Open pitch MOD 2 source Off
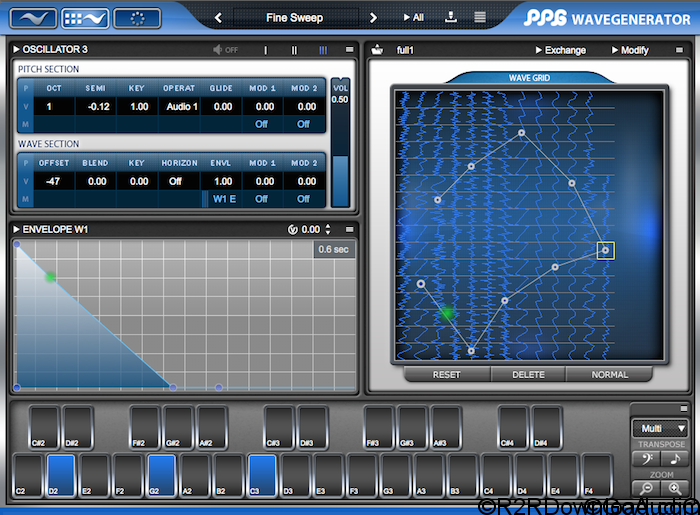 [x=304, y=124]
